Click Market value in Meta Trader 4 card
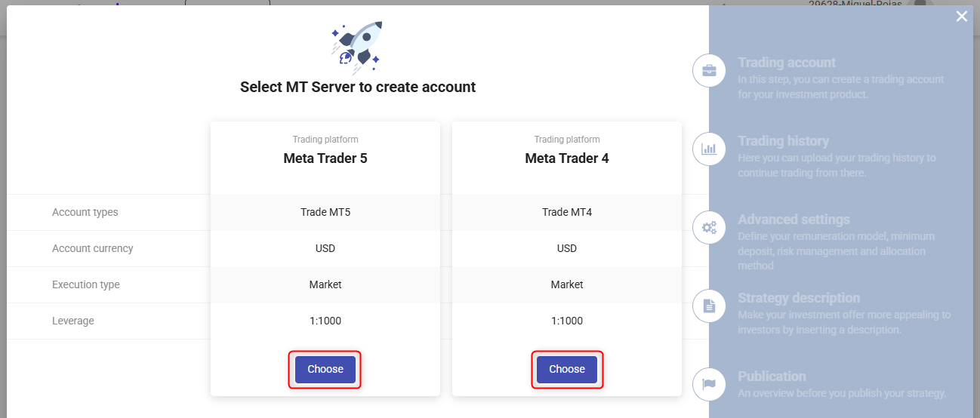980x418 pixels. 567,284
